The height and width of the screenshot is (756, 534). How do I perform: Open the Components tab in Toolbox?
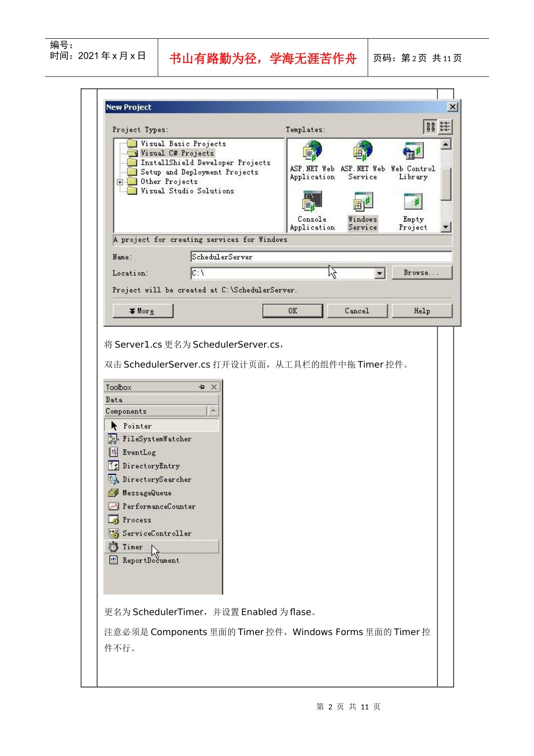(x=156, y=411)
